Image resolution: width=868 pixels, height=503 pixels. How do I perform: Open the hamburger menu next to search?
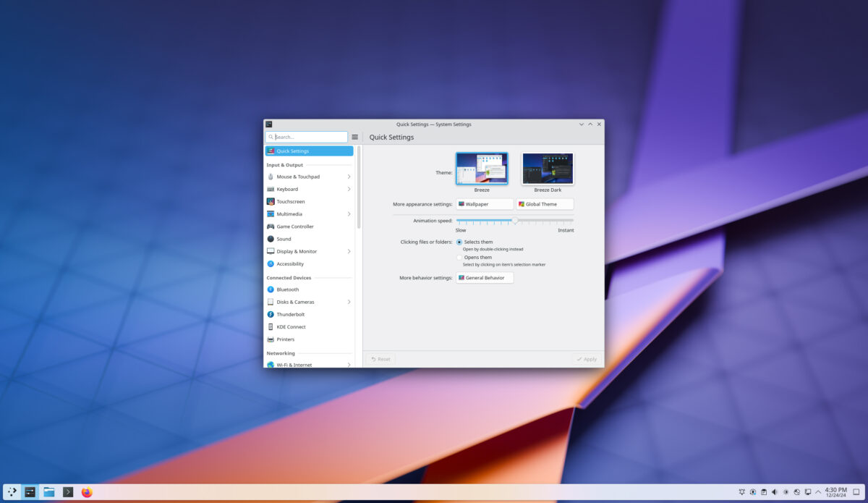click(x=354, y=137)
